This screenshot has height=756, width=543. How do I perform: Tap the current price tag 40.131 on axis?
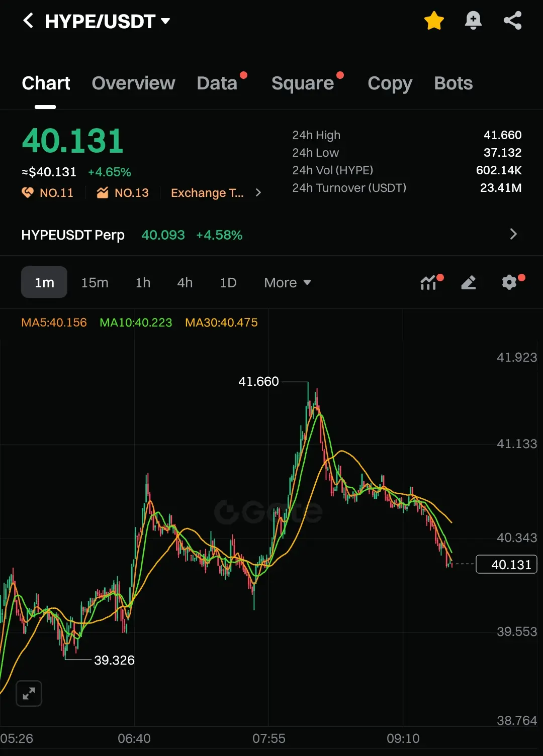(507, 565)
